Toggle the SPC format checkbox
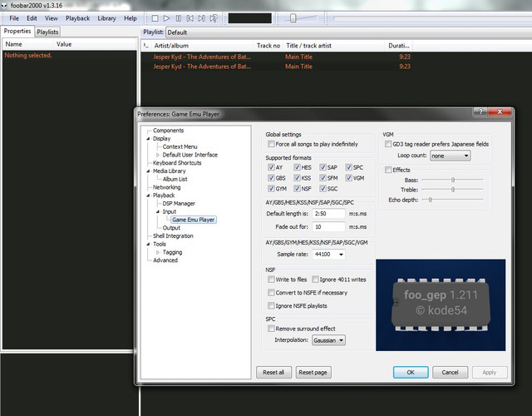 pyautogui.click(x=349, y=167)
